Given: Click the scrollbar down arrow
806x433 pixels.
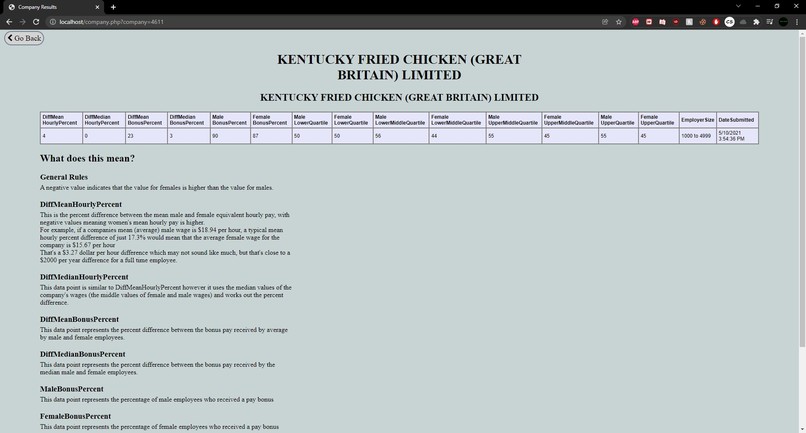Looking at the screenshot, I should pyautogui.click(x=802, y=429).
